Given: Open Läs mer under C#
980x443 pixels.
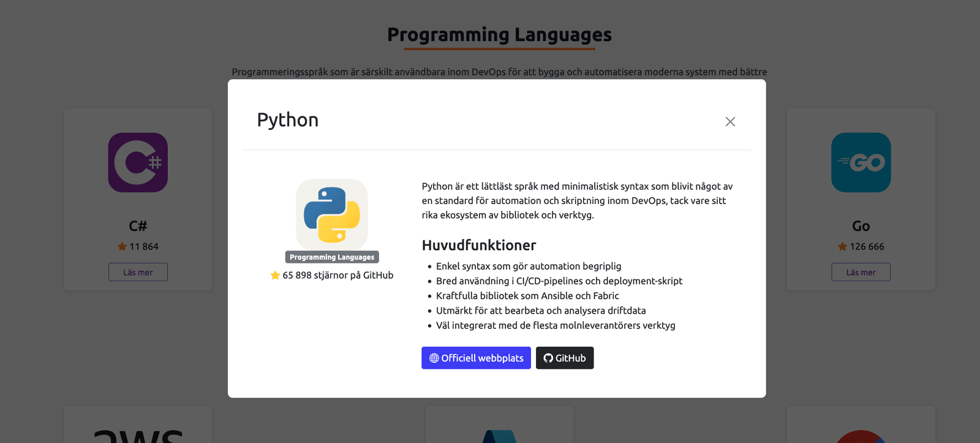Looking at the screenshot, I should coord(138,272).
